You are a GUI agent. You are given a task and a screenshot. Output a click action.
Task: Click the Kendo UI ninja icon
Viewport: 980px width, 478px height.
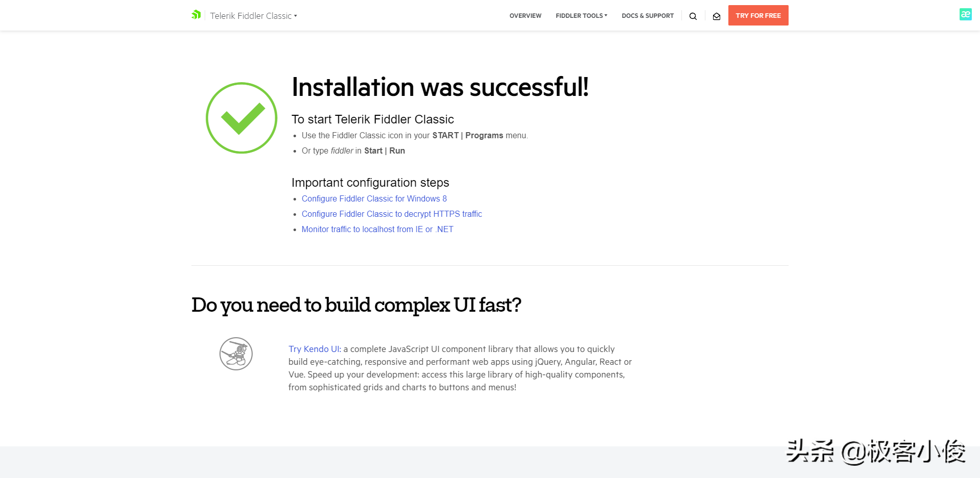(x=236, y=354)
